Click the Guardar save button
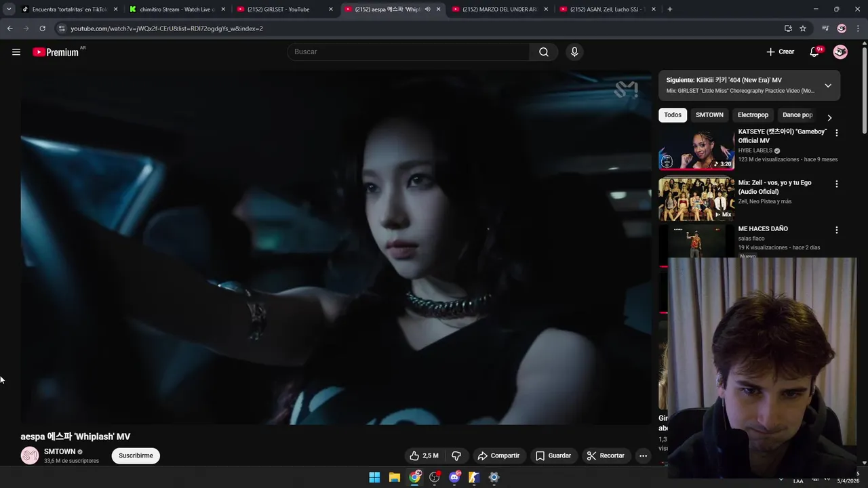The width and height of the screenshot is (868, 488). [553, 455]
